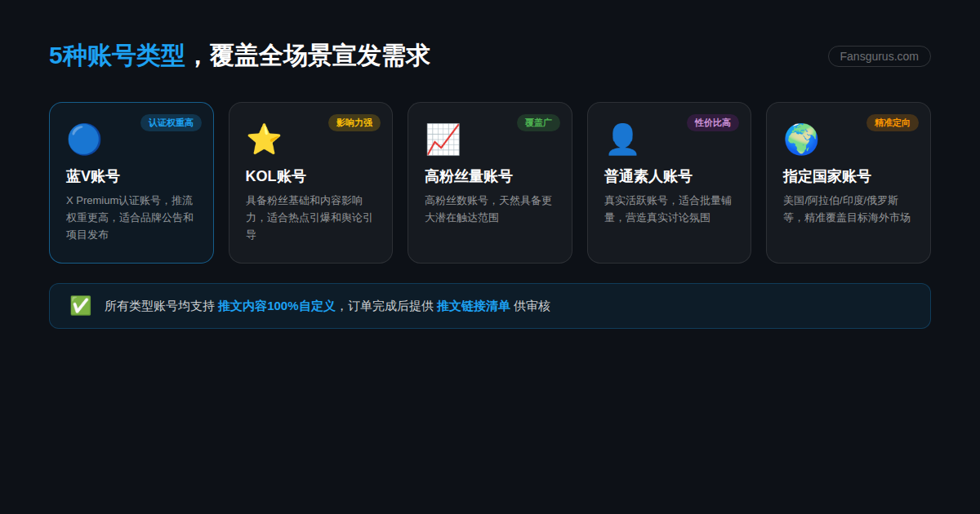
Task: Click the green checkmark icon in the bottom banner
Action: (81, 306)
